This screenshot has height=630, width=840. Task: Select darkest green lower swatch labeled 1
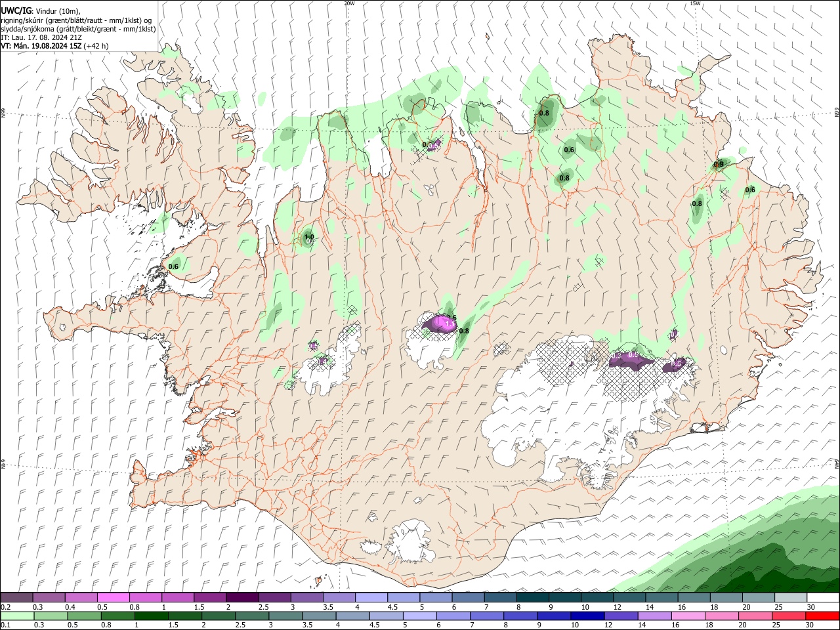pyautogui.click(x=151, y=616)
